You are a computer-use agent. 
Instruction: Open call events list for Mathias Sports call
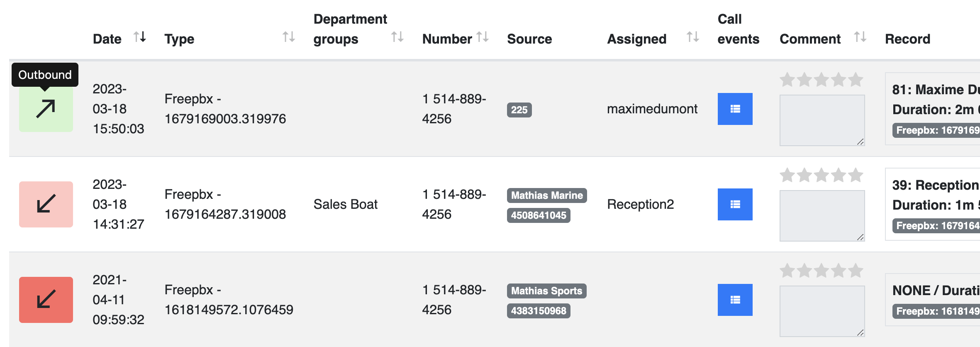(x=735, y=300)
